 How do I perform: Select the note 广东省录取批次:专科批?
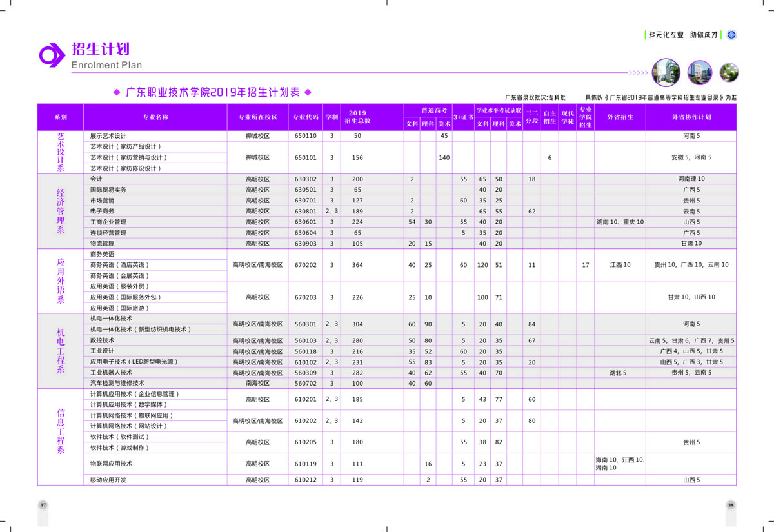click(535, 97)
